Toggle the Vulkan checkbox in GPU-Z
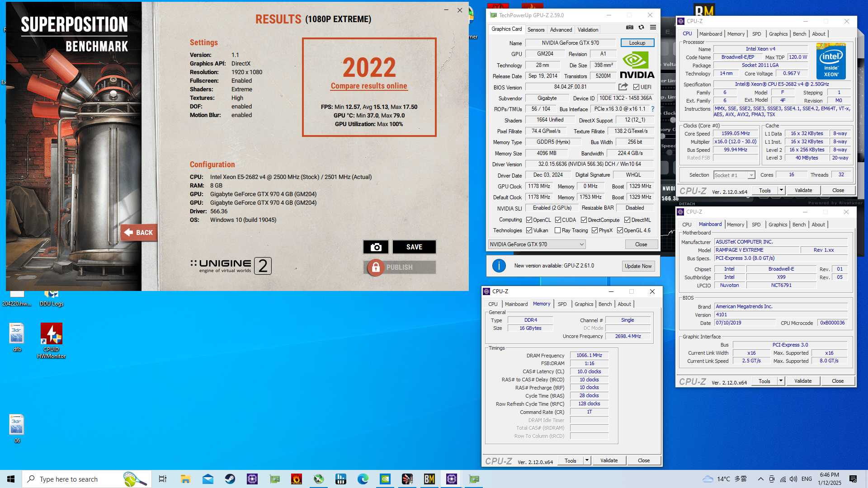 529,230
